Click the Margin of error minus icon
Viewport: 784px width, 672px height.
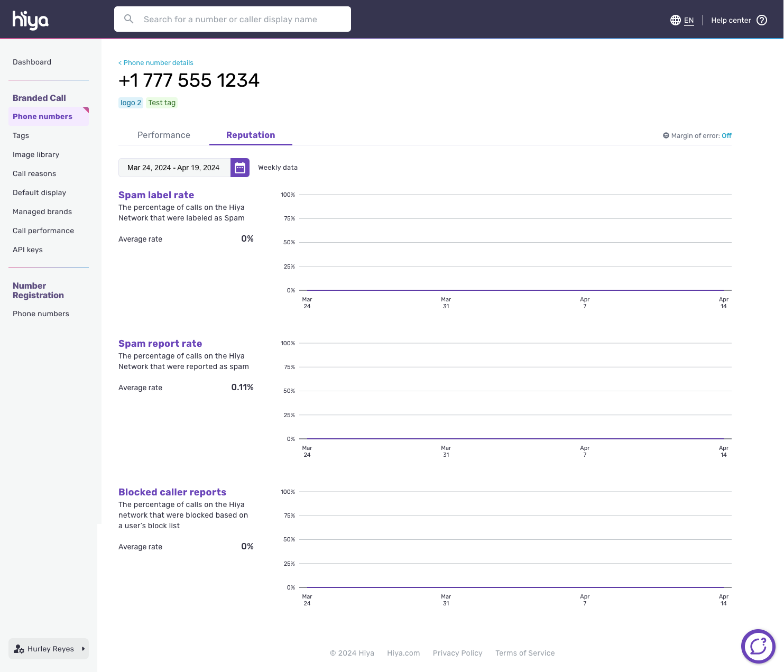(666, 135)
